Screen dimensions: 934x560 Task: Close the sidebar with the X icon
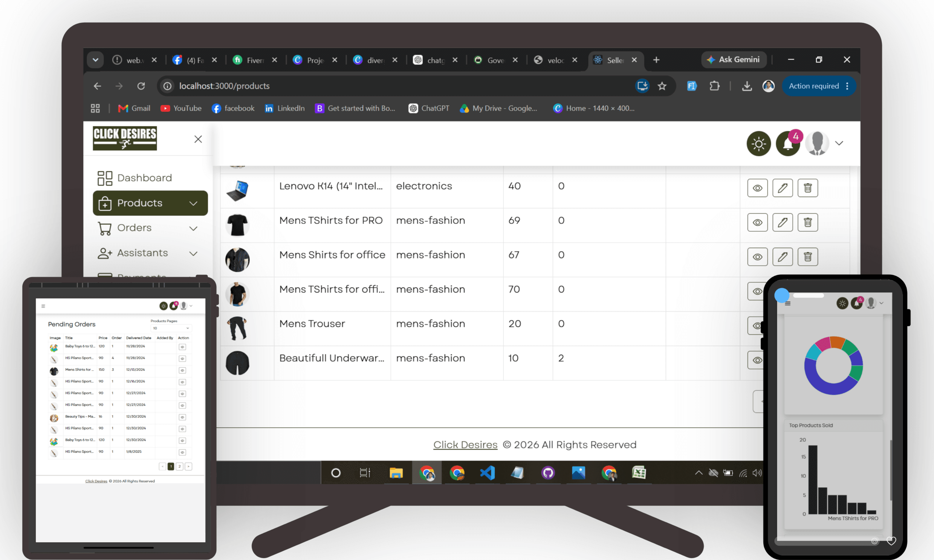click(x=198, y=139)
